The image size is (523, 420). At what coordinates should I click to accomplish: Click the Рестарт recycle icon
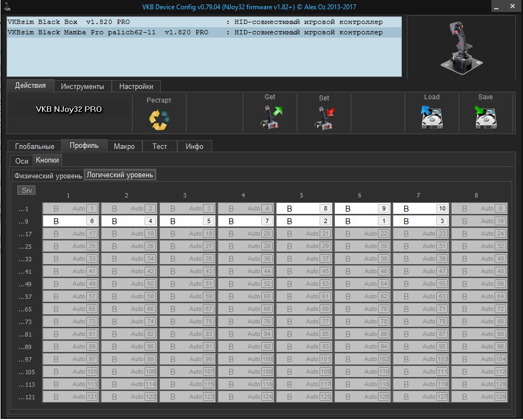(159, 120)
